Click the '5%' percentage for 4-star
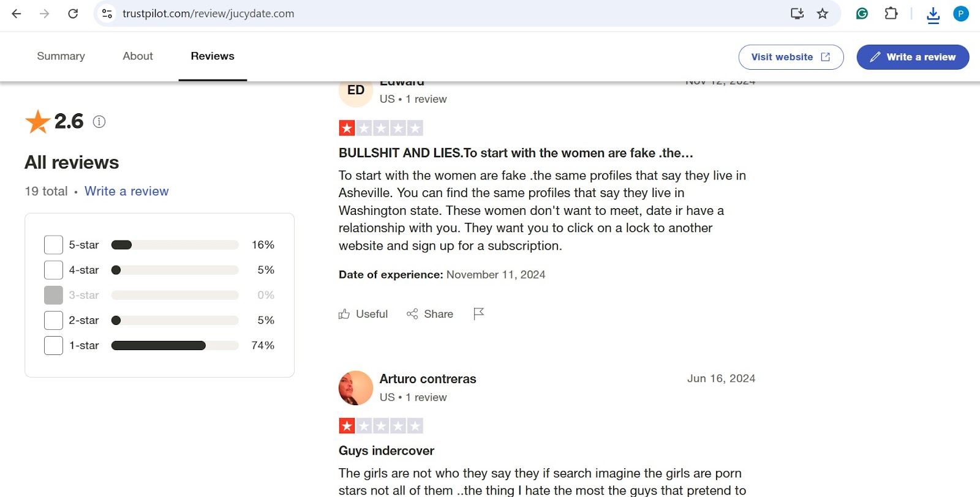 266,270
